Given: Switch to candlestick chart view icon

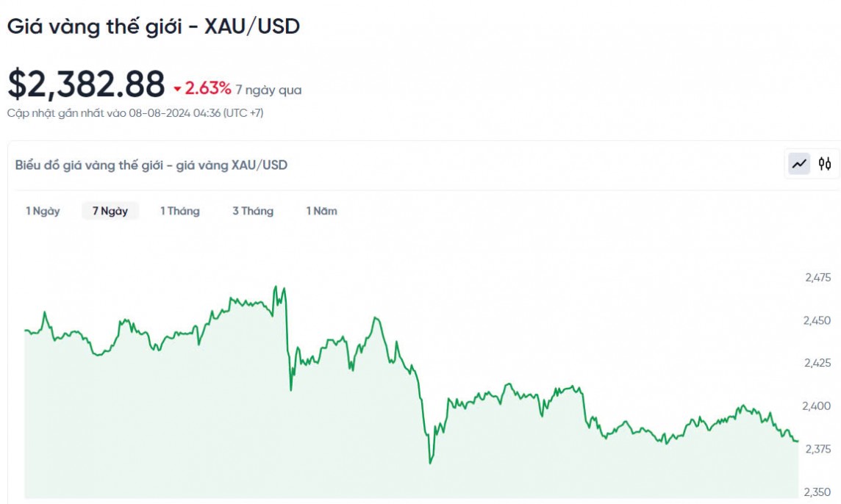Looking at the screenshot, I should [825, 164].
